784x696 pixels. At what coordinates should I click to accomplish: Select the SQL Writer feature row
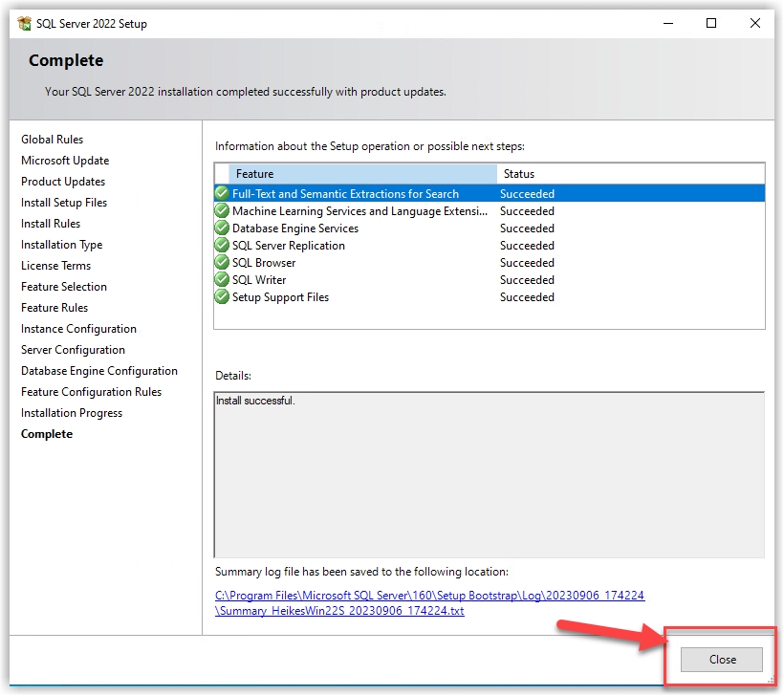click(x=490, y=279)
